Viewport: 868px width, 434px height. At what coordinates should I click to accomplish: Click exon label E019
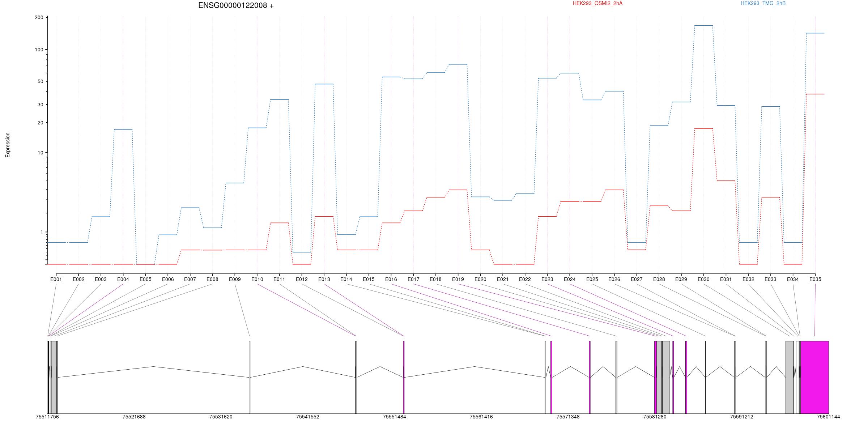458,279
